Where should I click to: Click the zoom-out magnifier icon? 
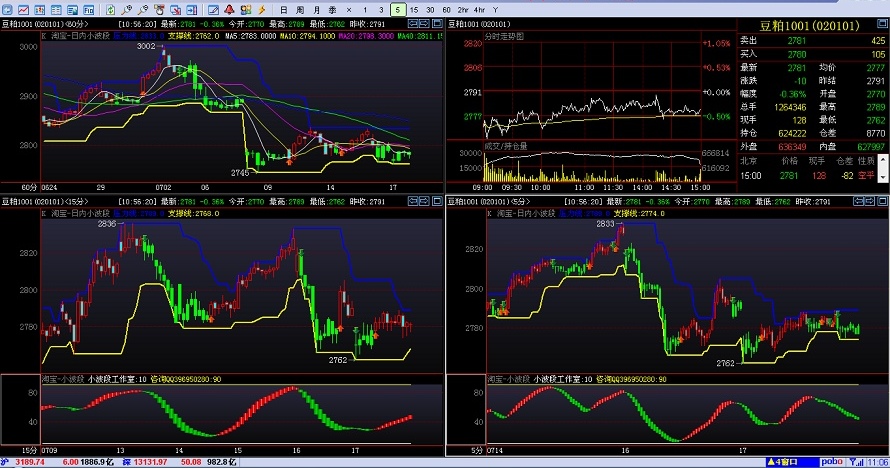142,10
